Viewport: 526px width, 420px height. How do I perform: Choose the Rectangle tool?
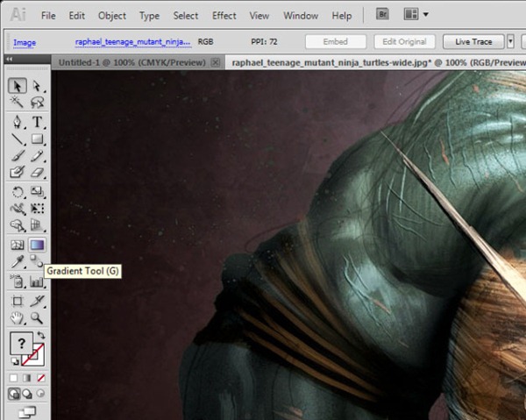pos(37,139)
